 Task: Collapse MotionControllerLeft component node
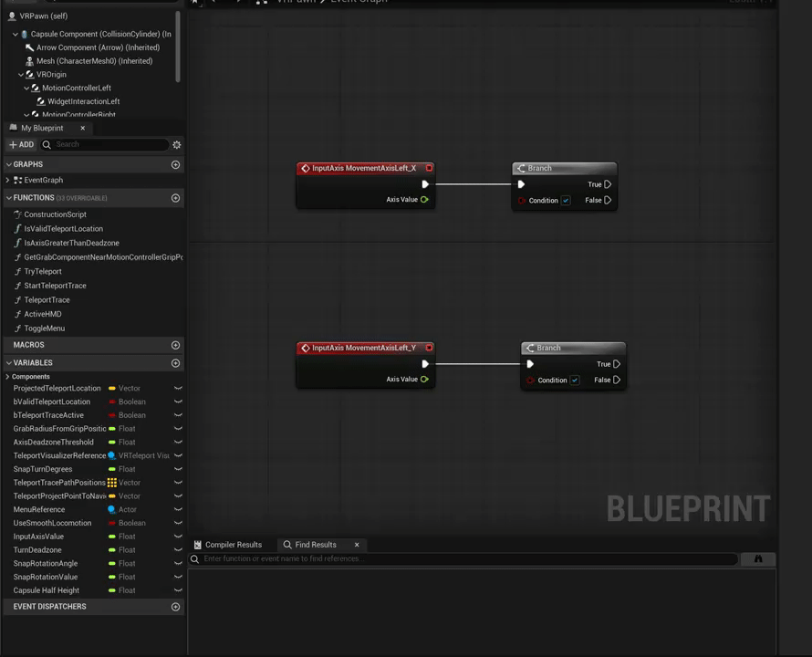(26, 89)
